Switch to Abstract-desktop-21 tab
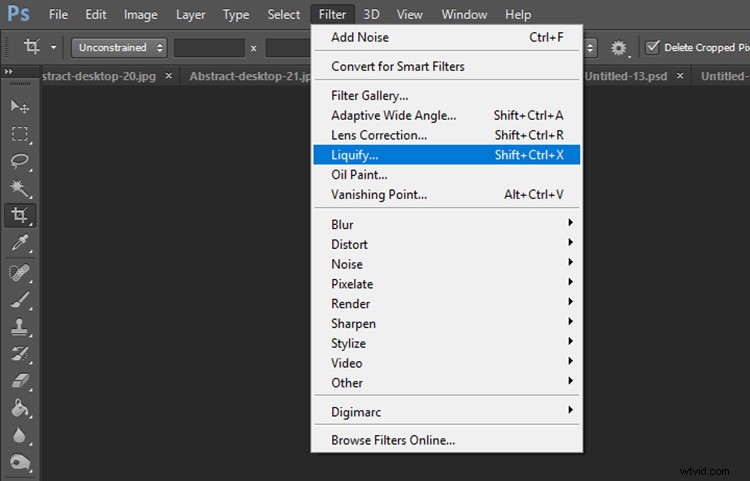Viewport: 750px width, 481px height. (250, 76)
